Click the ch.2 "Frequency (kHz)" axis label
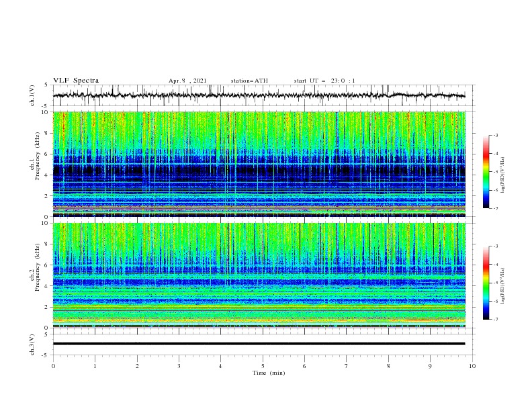The image size is (532, 411). (x=38, y=267)
